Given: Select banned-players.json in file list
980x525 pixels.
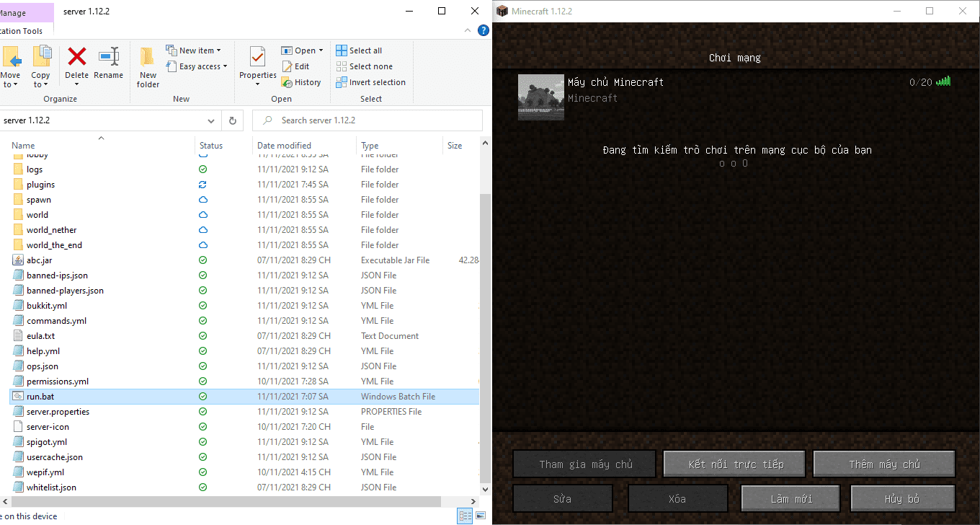Looking at the screenshot, I should tap(65, 291).
